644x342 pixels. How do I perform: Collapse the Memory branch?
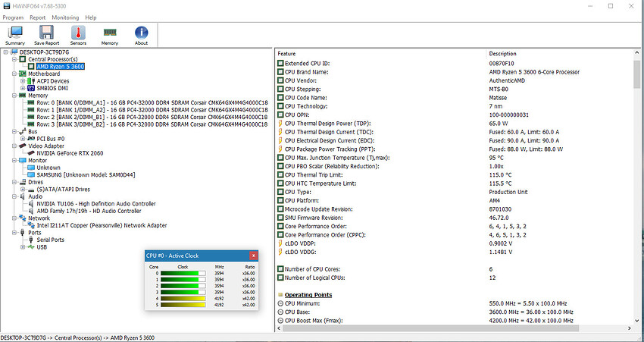coord(14,96)
